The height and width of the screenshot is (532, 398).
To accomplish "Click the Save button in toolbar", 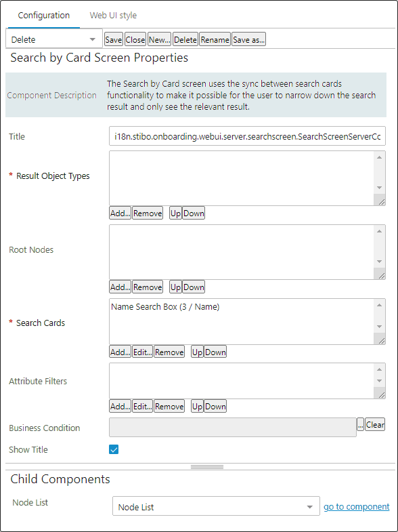I will pyautogui.click(x=114, y=39).
